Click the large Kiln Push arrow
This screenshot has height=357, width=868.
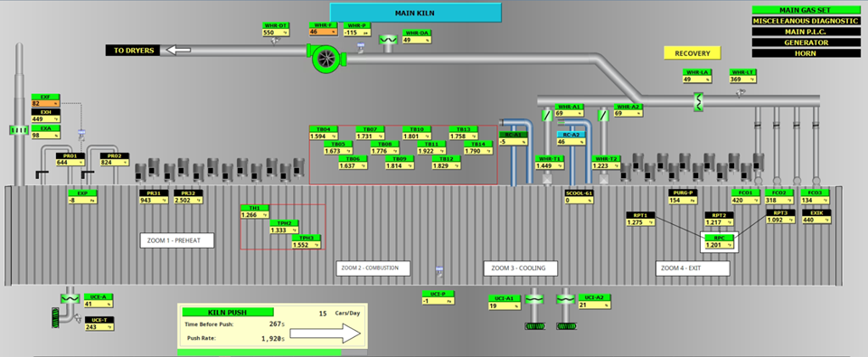[x=325, y=334]
